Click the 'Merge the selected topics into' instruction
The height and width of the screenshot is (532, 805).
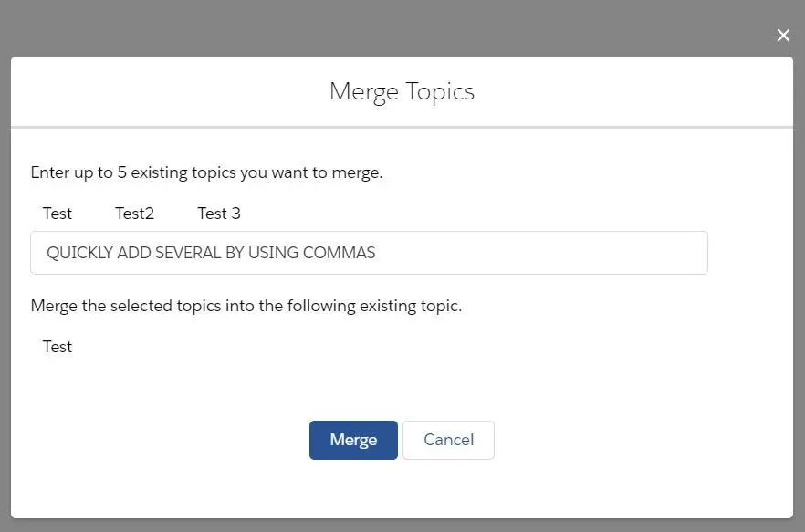[x=246, y=306]
